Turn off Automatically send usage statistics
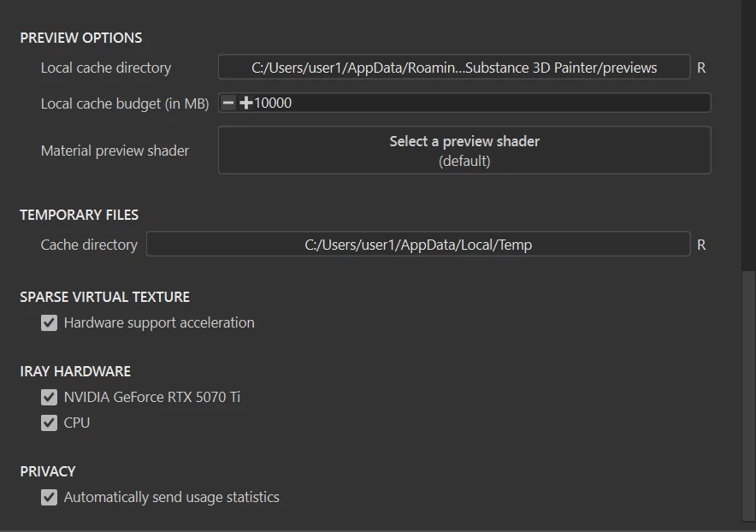 50,498
